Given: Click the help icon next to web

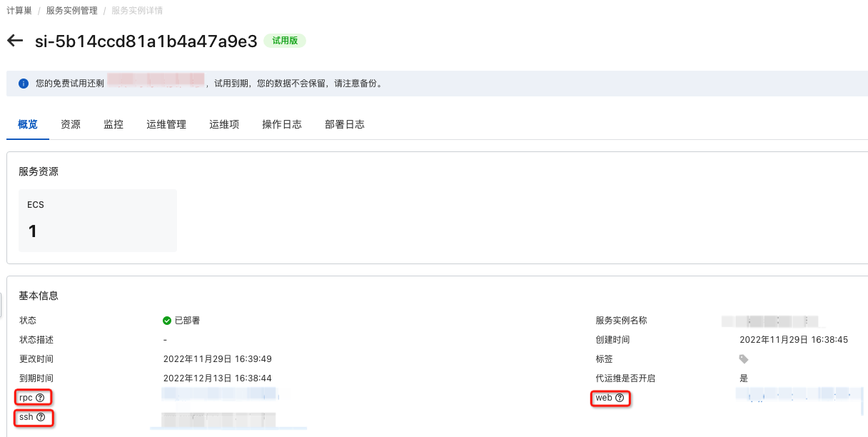Looking at the screenshot, I should (619, 398).
